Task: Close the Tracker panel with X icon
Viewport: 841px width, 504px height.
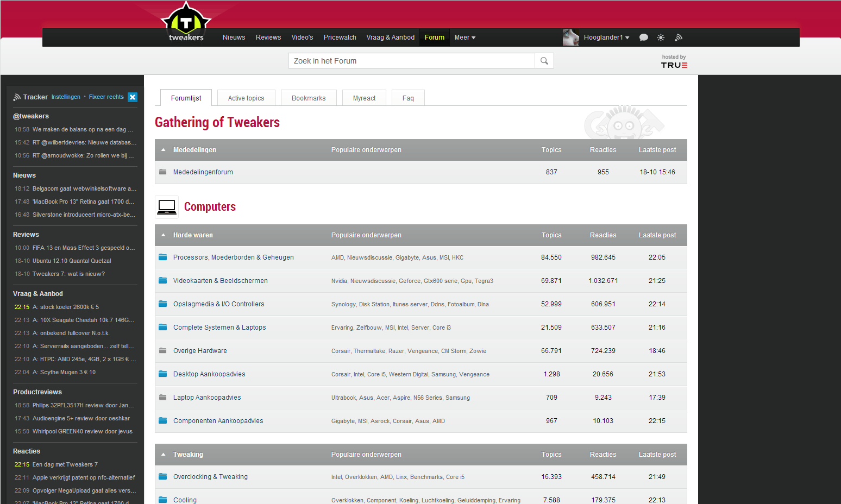Action: (133, 97)
